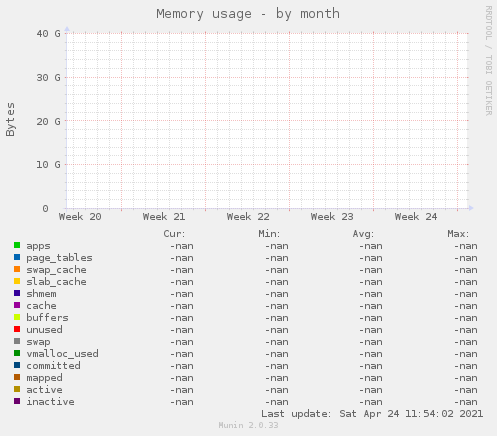
Task: Select the 'committed' legend label
Action: point(53,366)
